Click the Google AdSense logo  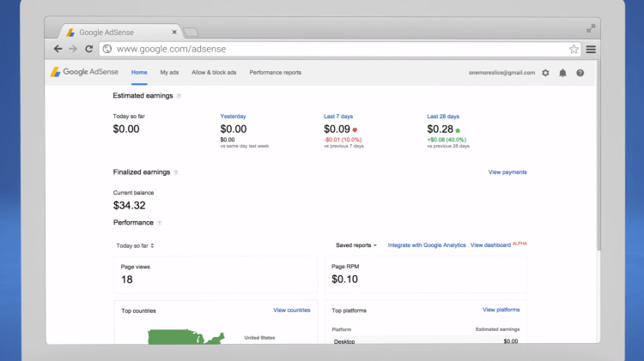[x=84, y=72]
